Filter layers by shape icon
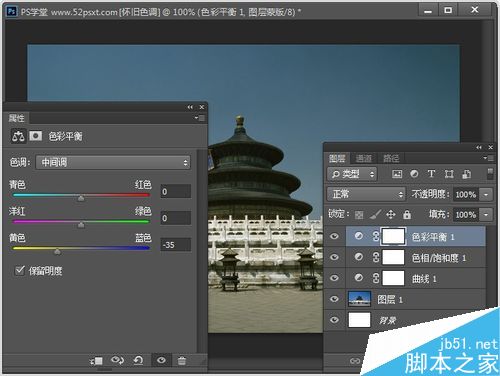This screenshot has height=376, width=500. click(449, 174)
